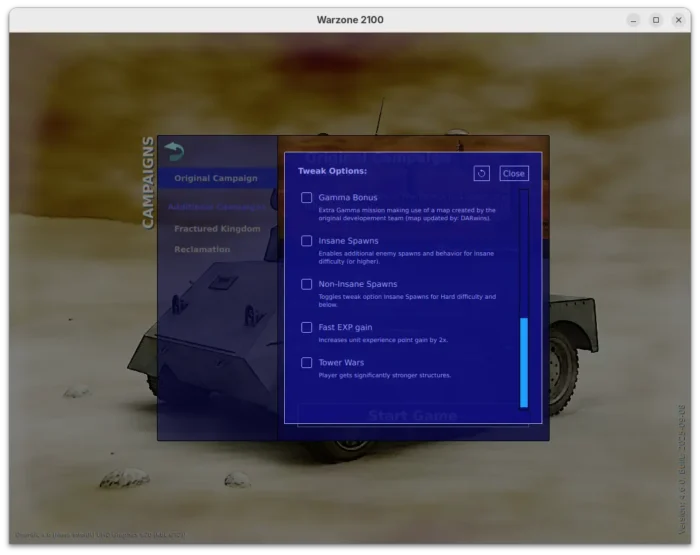Screen dimensions: 700x555
Task: Tick the Insane Spawns checkbox
Action: coord(307,241)
